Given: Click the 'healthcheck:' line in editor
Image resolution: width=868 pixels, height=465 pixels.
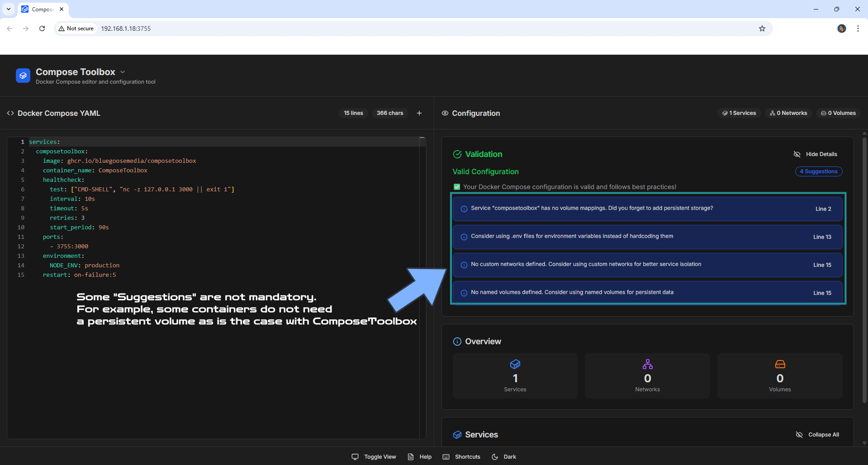Looking at the screenshot, I should (x=63, y=180).
